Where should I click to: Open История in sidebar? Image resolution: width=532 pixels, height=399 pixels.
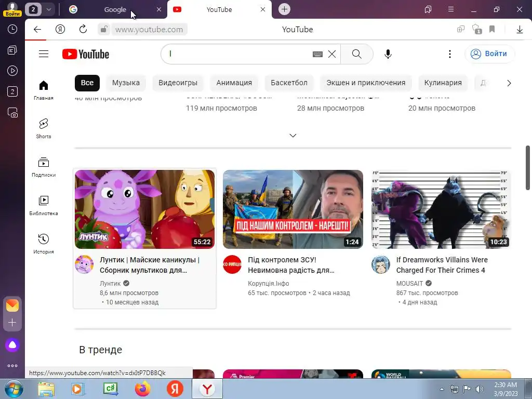(x=44, y=244)
